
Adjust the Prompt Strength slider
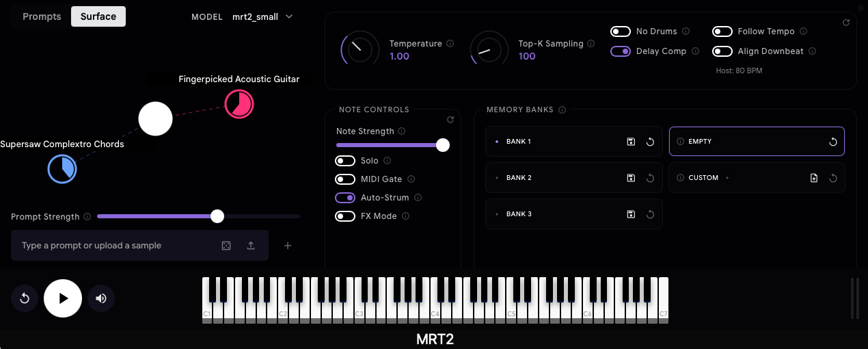198,216
